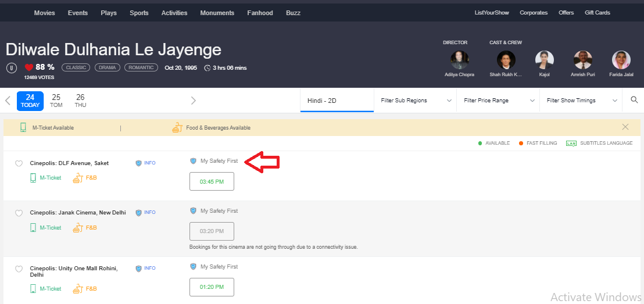
Task: Close the M-Ticket info banner
Action: click(625, 127)
